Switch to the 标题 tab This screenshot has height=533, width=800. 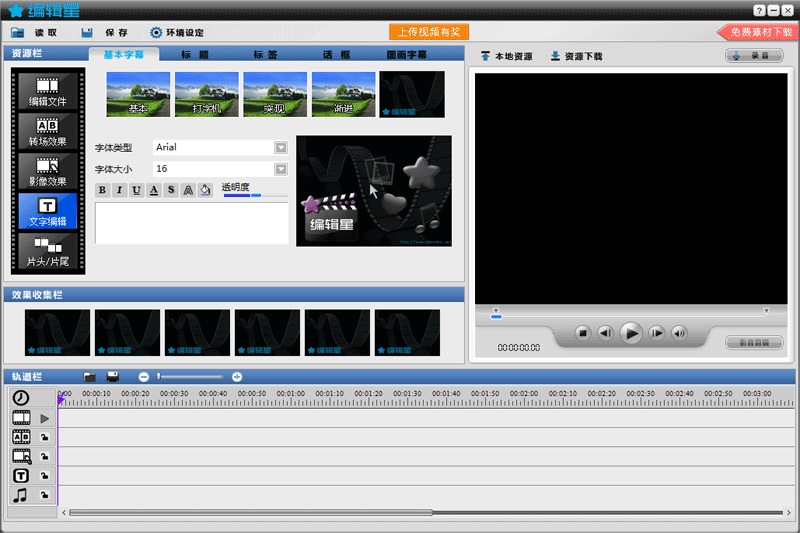pos(195,55)
